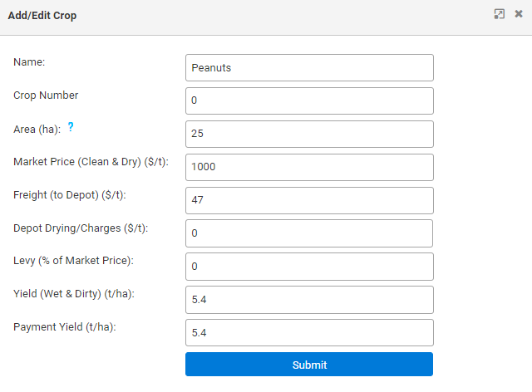
Task: Click the Yield (Wet & Dirty) input field
Action: [x=309, y=300]
